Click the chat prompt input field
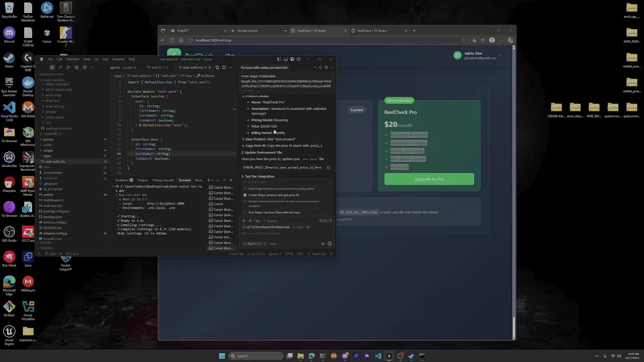This screenshot has height=362, width=644. [286, 233]
